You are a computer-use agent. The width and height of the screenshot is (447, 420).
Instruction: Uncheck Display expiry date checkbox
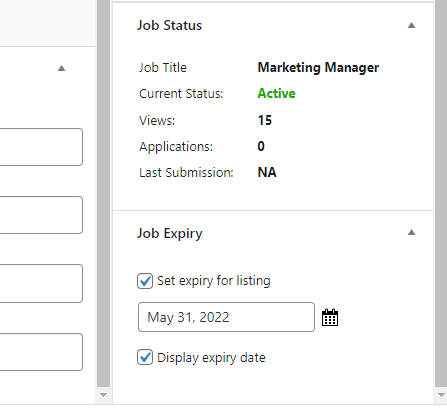(x=145, y=357)
